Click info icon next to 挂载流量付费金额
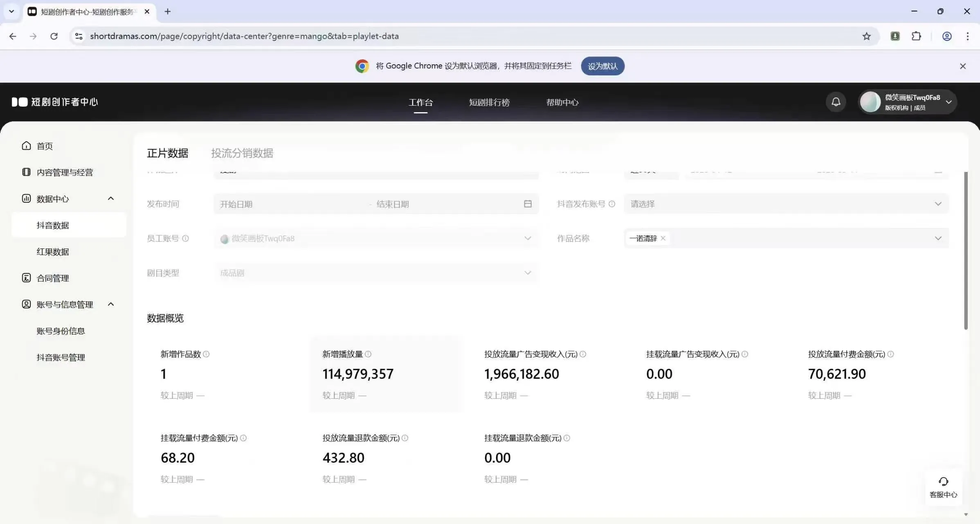The width and height of the screenshot is (980, 524). pyautogui.click(x=243, y=438)
